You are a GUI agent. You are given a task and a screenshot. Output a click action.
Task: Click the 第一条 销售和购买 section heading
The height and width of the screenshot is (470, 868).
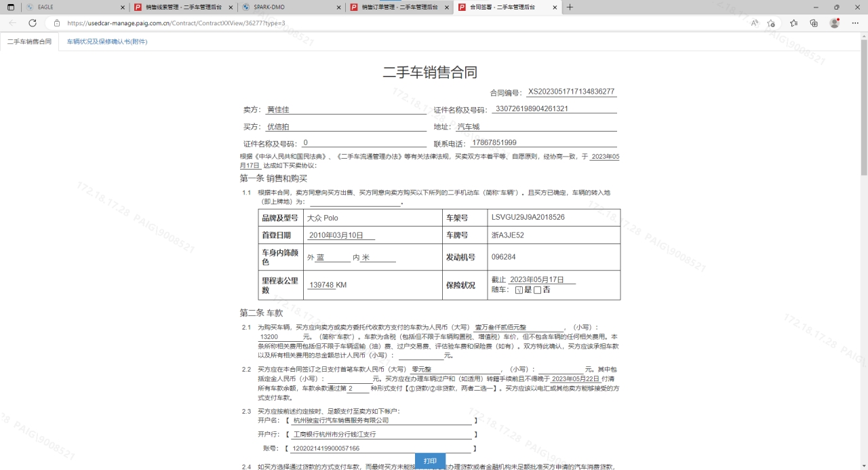coord(274,178)
